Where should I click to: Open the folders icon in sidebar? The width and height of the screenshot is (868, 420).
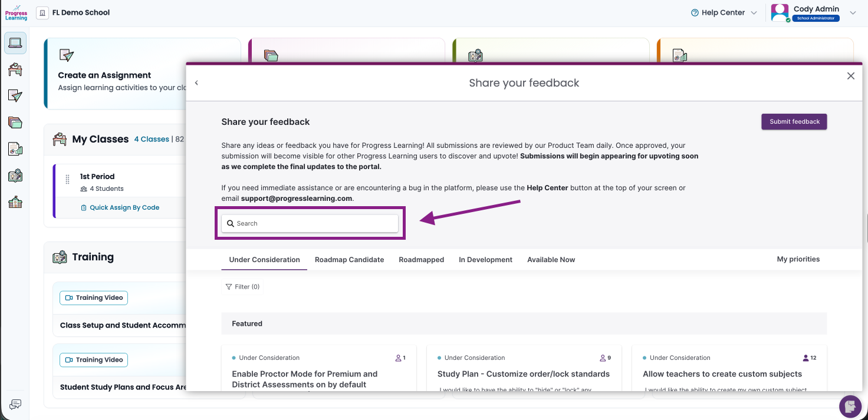15,123
